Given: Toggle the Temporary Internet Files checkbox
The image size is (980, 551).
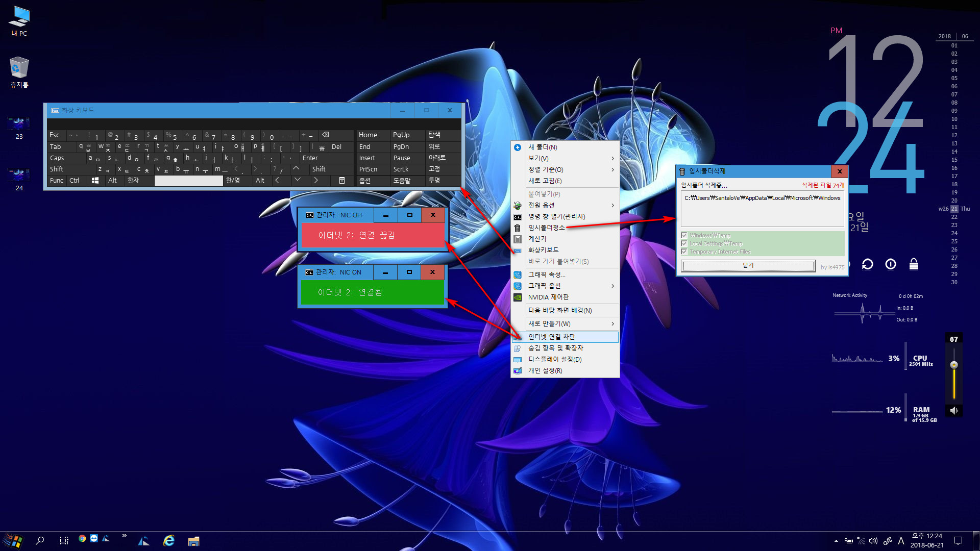Looking at the screenshot, I should pyautogui.click(x=684, y=252).
